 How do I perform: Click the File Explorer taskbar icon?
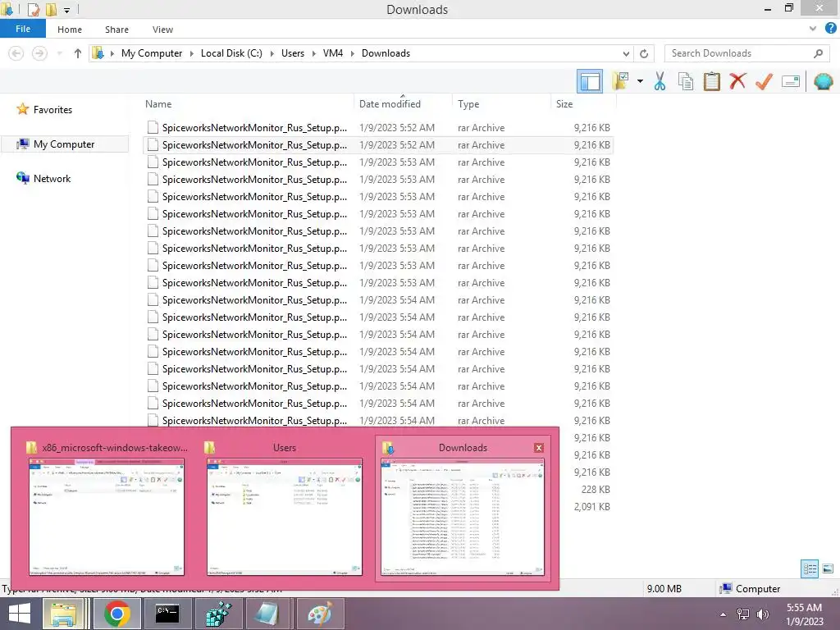pos(63,614)
